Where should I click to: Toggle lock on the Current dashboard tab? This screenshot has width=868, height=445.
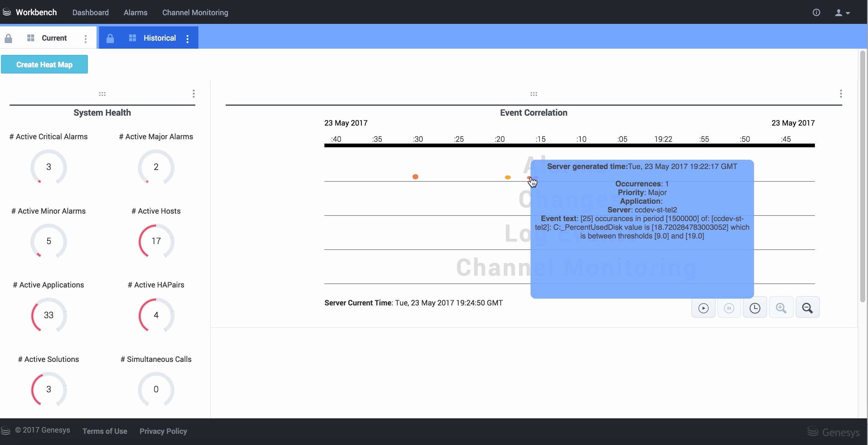click(x=8, y=38)
